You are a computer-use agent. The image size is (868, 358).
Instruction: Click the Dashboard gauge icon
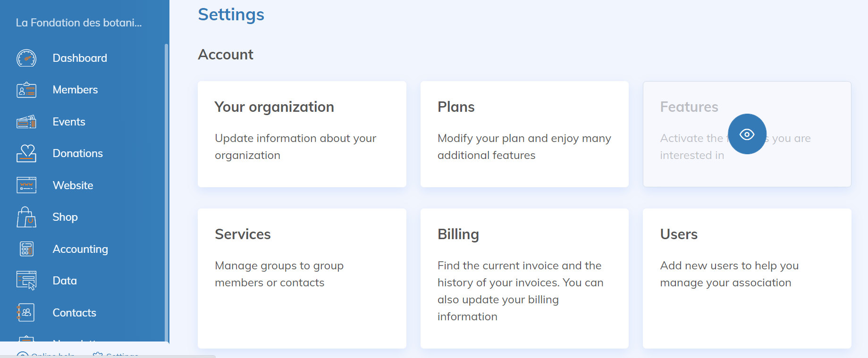(26, 58)
